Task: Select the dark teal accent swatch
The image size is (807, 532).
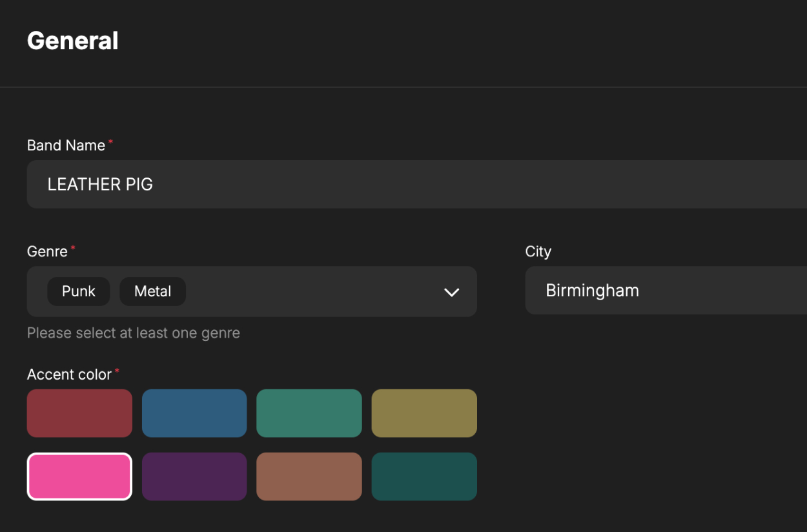Action: pyautogui.click(x=424, y=476)
